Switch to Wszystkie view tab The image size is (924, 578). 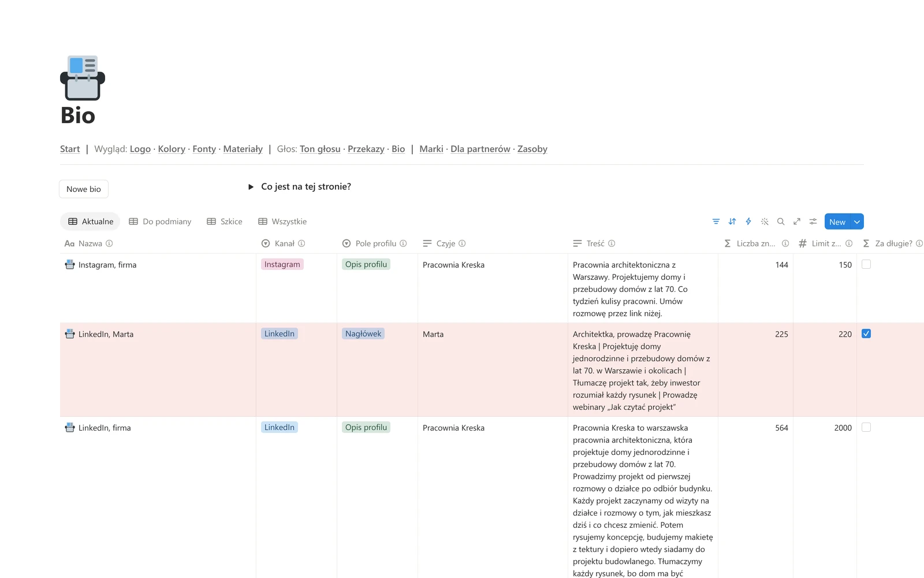point(282,221)
